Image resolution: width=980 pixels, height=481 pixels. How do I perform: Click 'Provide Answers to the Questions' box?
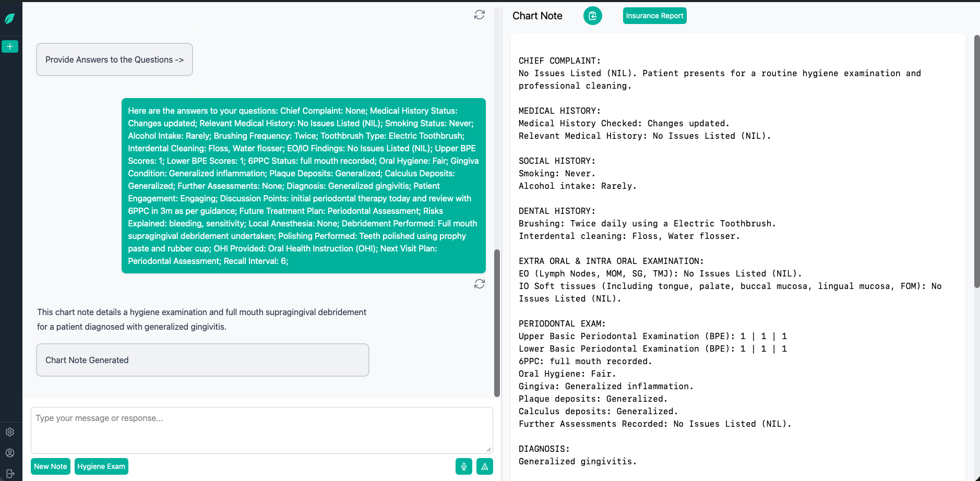tap(114, 59)
